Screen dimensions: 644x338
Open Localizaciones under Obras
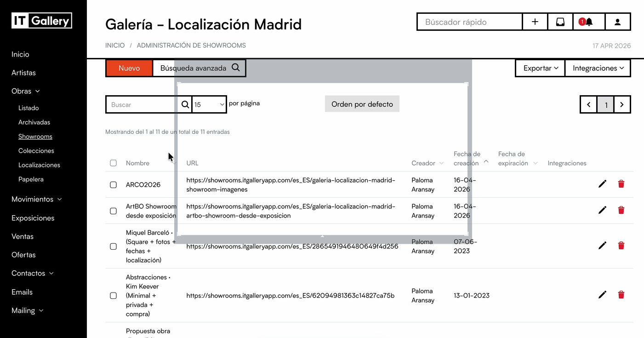pyautogui.click(x=39, y=165)
